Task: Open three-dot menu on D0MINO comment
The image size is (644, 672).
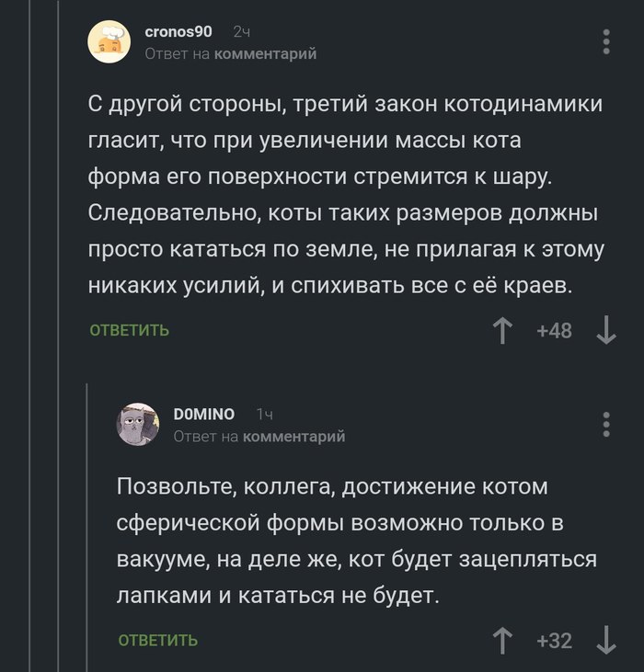Action: [605, 424]
